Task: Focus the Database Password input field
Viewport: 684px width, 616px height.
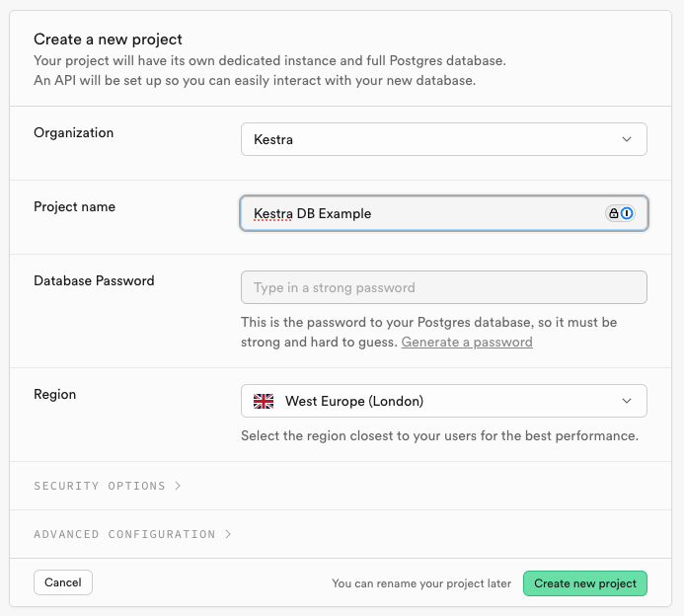Action: coord(443,287)
